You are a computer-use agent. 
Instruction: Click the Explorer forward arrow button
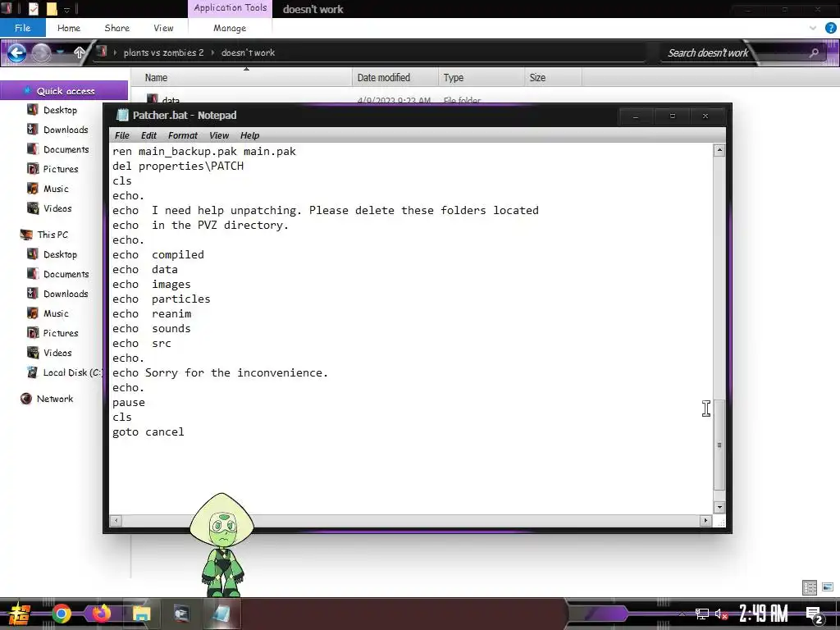41,52
